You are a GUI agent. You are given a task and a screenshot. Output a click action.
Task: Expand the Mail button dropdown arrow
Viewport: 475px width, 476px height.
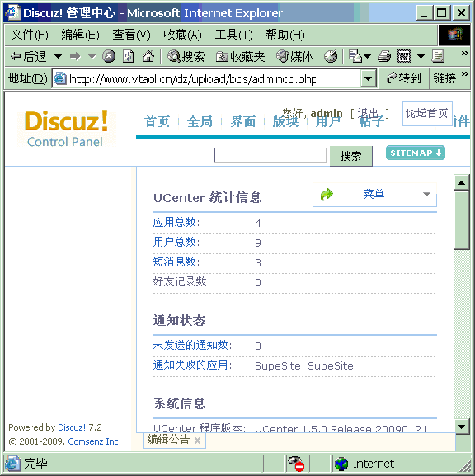tap(367, 56)
